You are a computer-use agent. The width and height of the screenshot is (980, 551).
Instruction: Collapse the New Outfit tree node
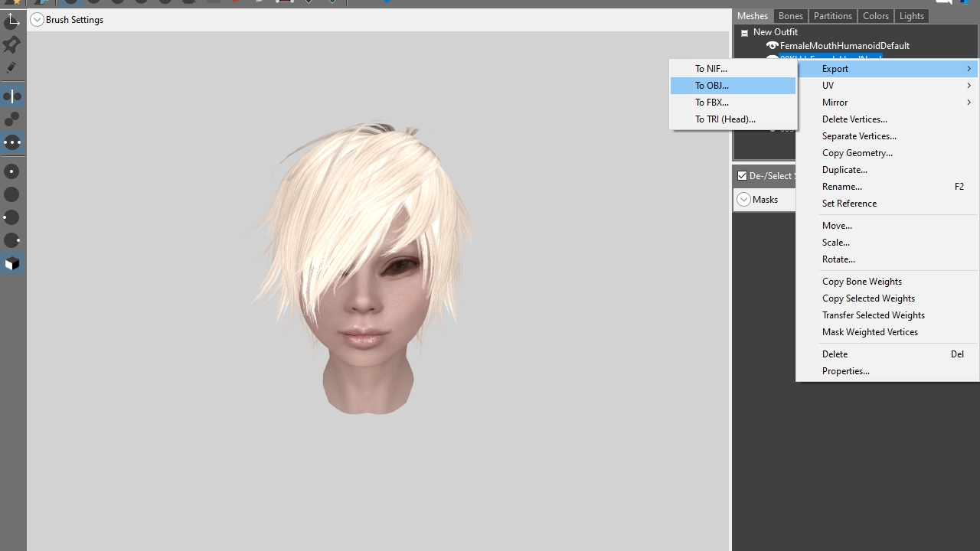point(744,33)
